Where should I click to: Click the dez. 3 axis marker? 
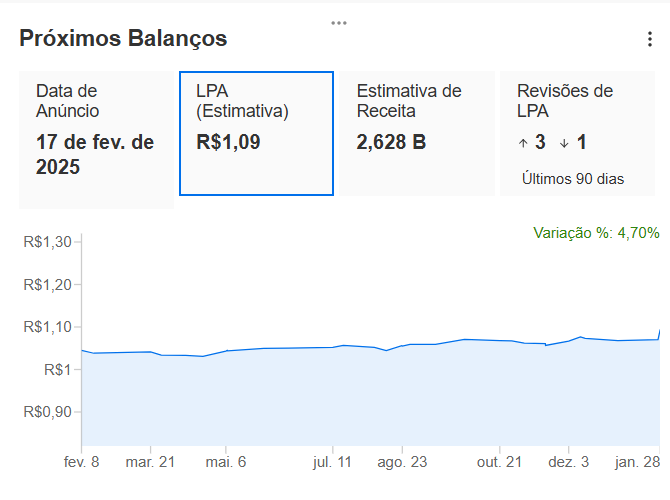click(568, 462)
